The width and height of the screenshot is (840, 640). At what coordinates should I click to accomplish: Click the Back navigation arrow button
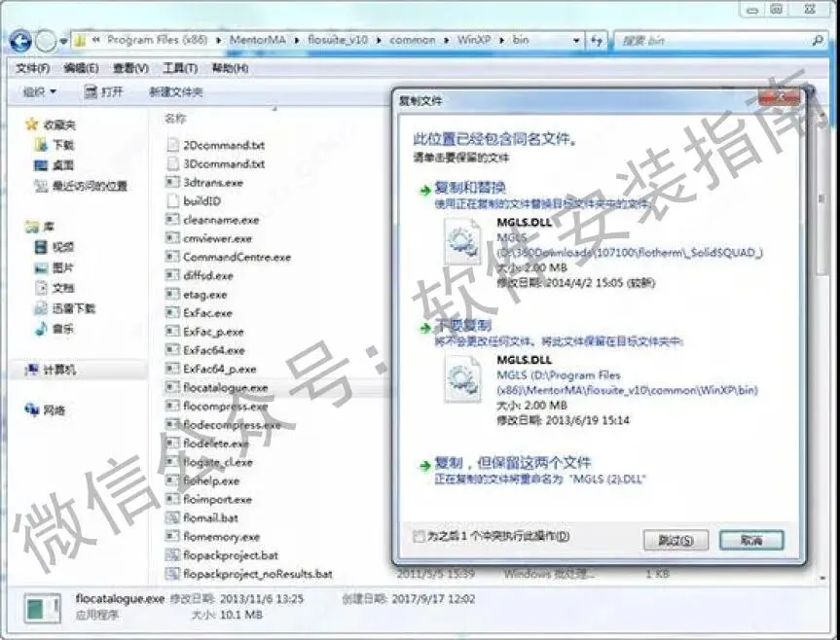[x=20, y=41]
